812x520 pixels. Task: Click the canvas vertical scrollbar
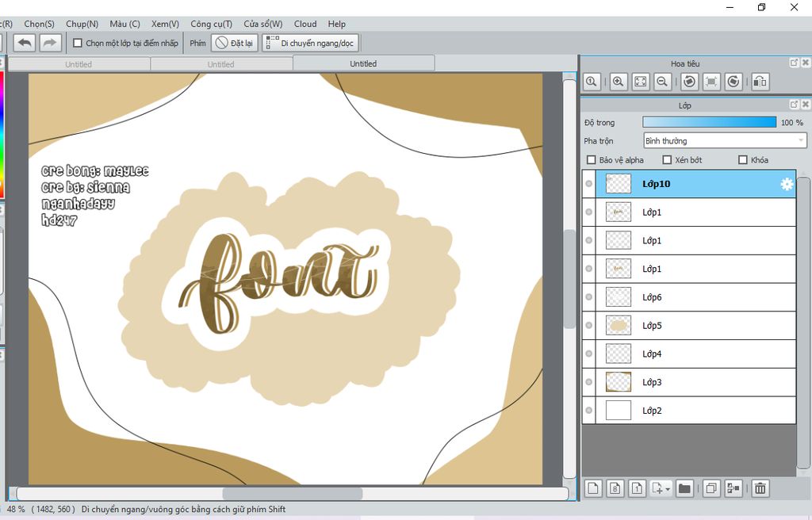click(x=569, y=279)
